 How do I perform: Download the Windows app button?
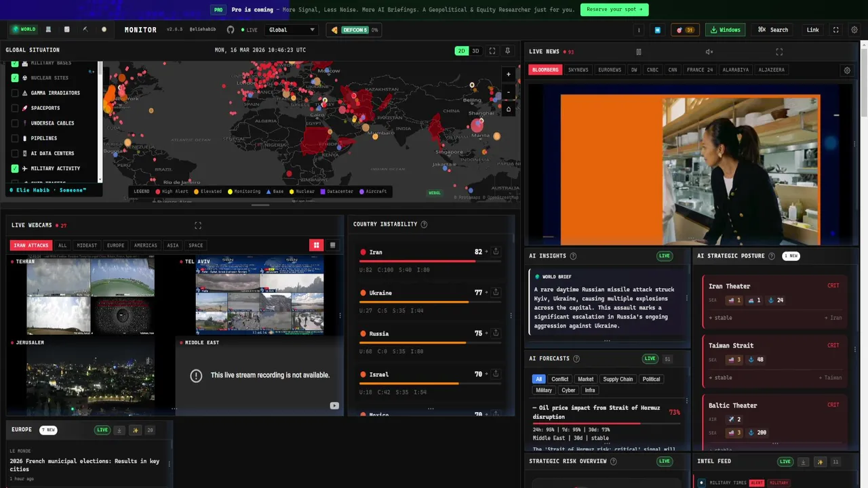click(726, 30)
